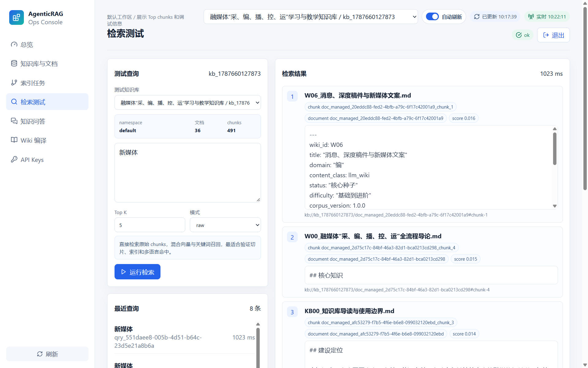The width and height of the screenshot is (588, 368).
Task: Click 文档 count 36
Action: pyautogui.click(x=198, y=130)
